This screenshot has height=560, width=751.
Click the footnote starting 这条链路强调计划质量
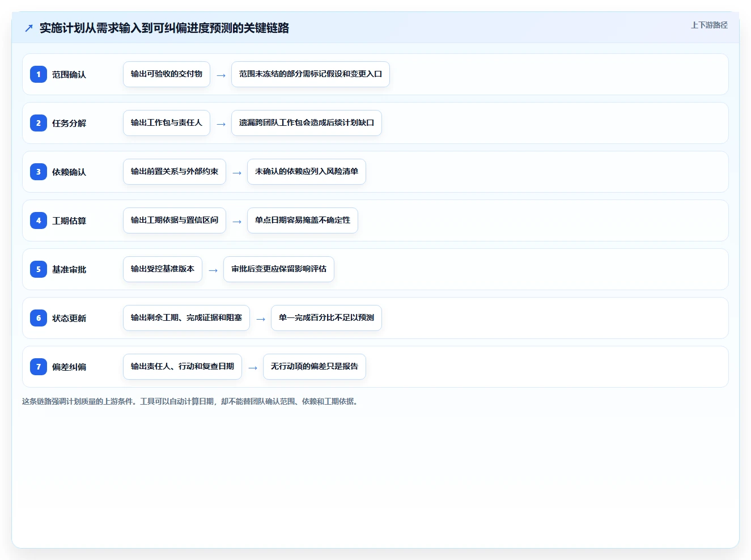(x=191, y=401)
